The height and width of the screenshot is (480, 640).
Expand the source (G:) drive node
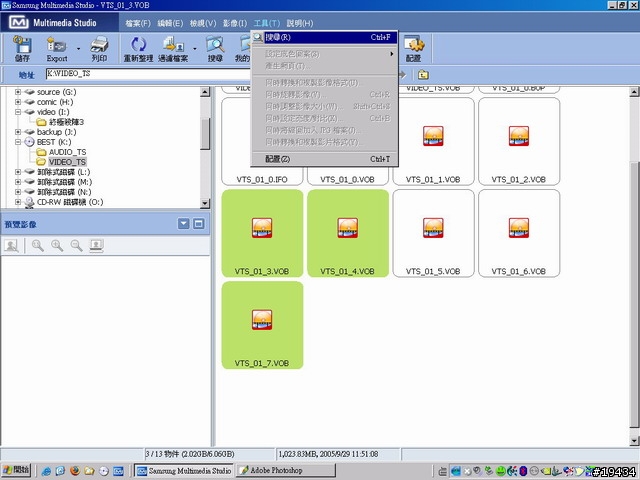(18, 92)
